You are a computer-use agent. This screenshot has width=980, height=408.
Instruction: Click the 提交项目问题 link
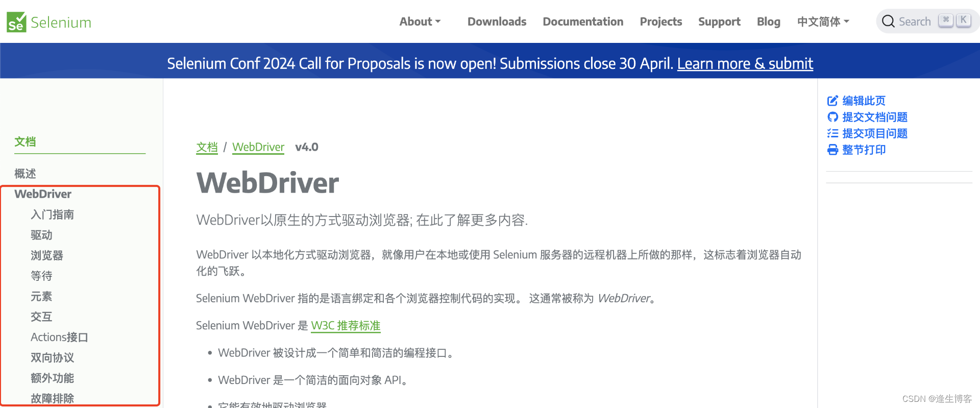(x=874, y=133)
